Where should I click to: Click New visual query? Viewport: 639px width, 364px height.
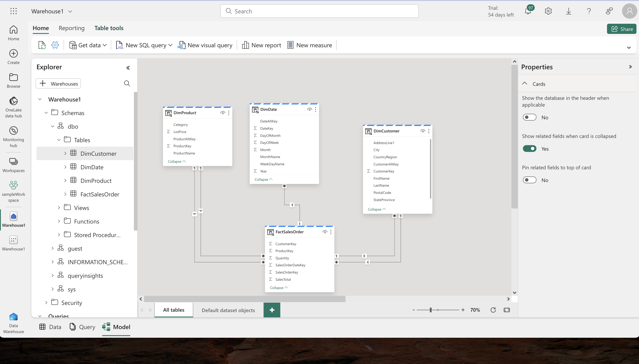(x=205, y=45)
